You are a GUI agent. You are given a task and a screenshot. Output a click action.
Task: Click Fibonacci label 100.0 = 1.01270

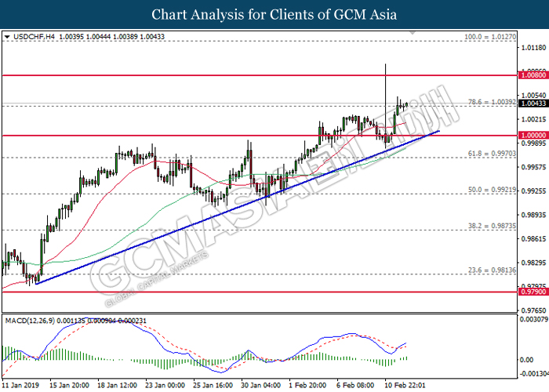click(490, 37)
